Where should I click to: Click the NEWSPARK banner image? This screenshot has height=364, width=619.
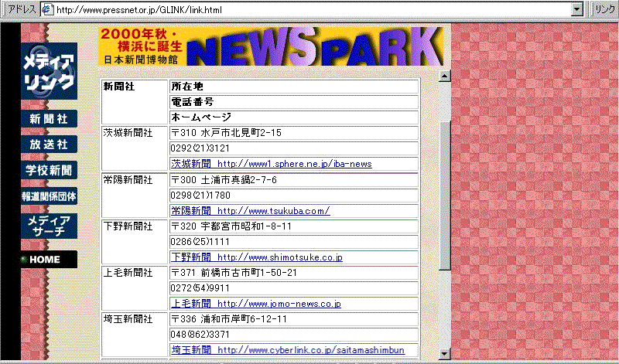pos(271,46)
